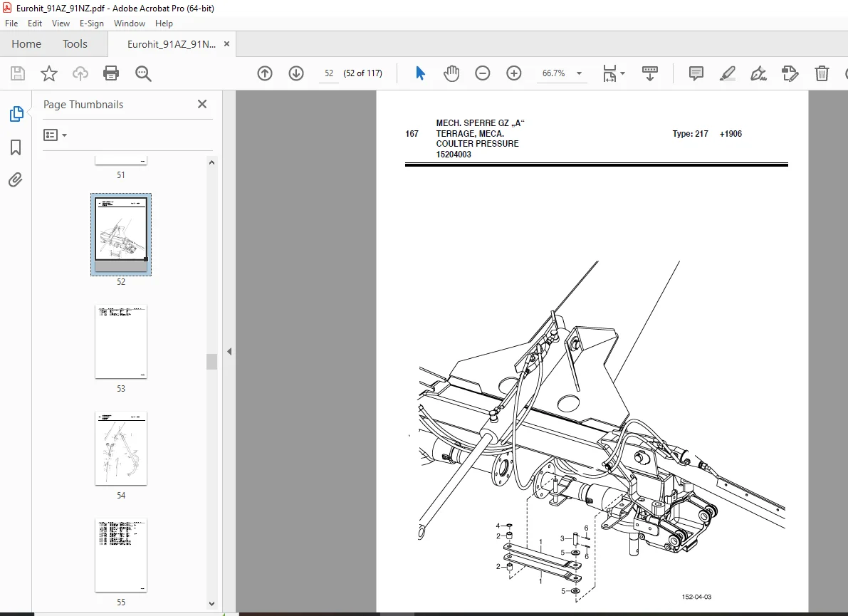Select the Highlight text pen tool
Viewport: 848px width, 616px height.
point(728,73)
